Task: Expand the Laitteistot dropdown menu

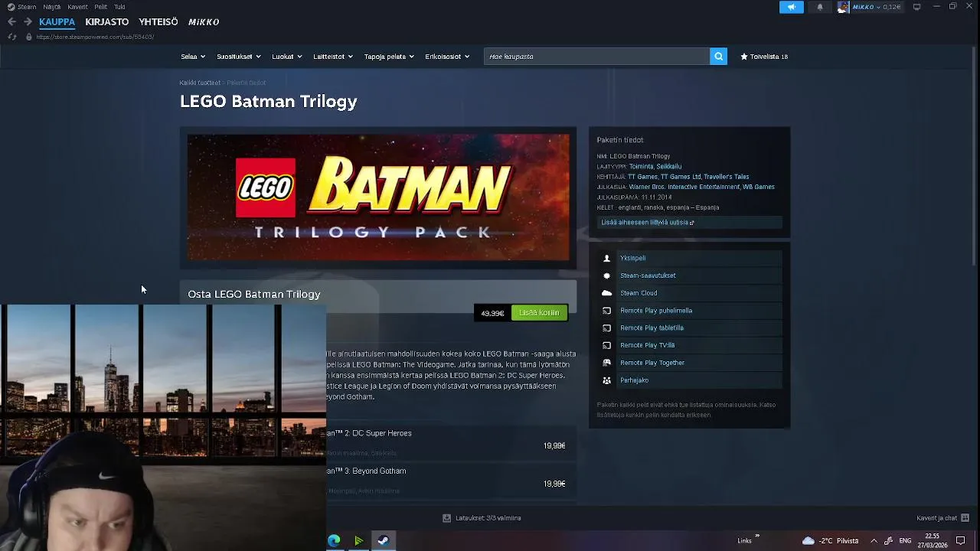Action: click(333, 57)
